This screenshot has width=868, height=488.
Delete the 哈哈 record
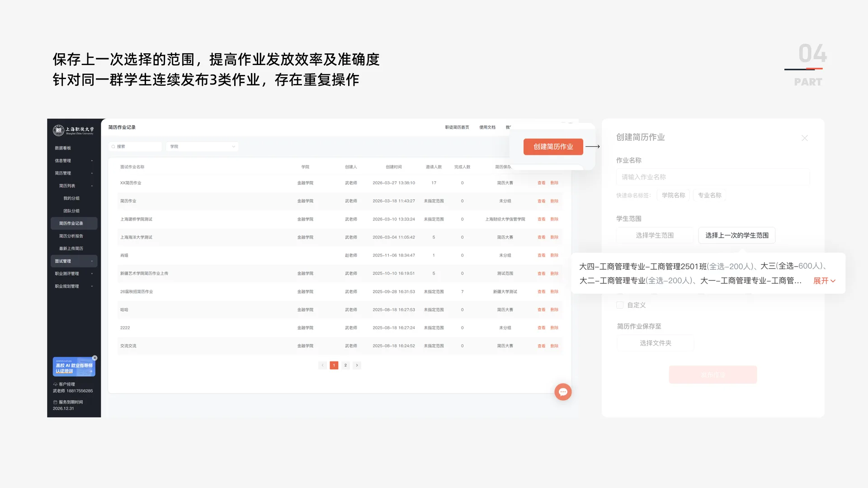point(554,310)
